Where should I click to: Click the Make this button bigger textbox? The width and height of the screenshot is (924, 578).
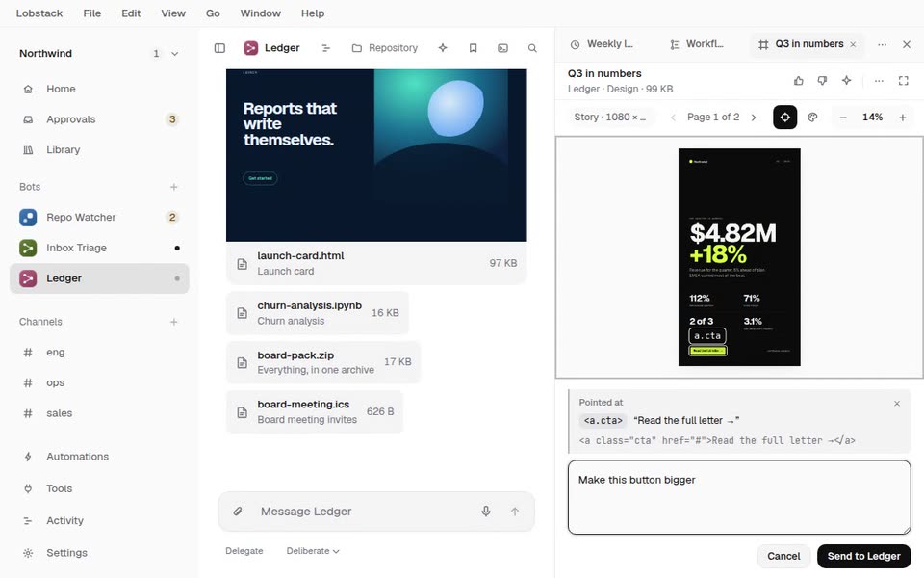[739, 497]
